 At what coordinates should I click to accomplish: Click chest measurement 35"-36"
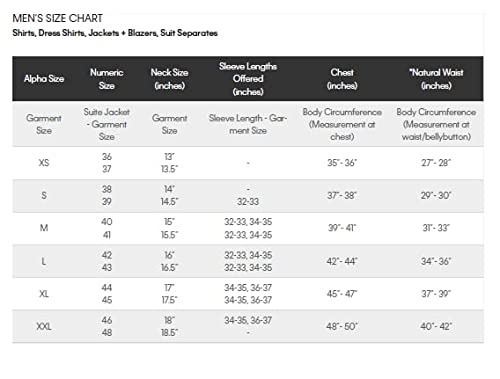[342, 163]
